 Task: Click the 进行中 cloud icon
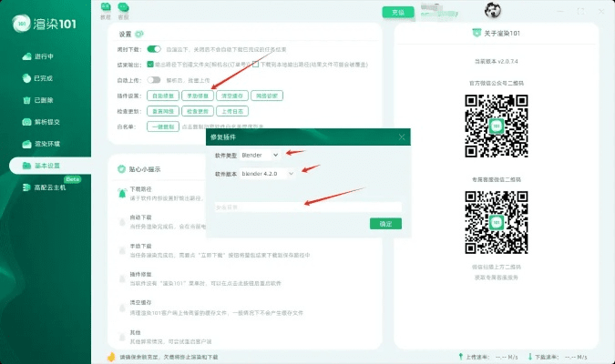[x=26, y=56]
